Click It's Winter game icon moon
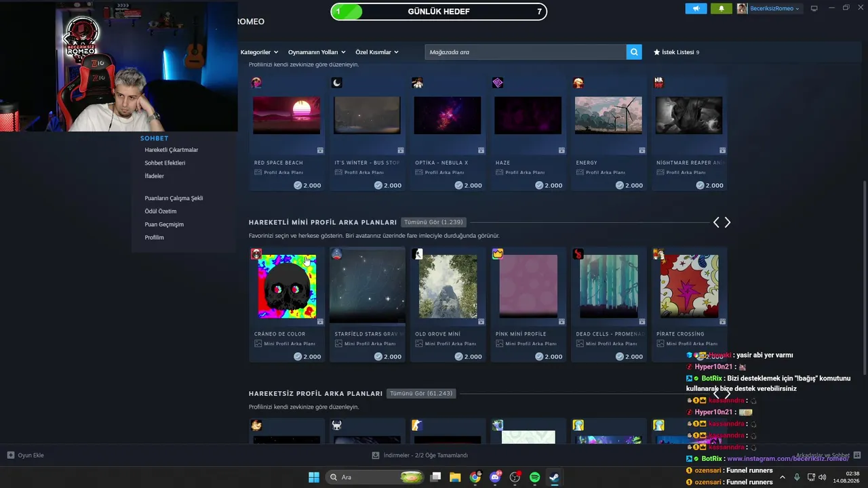The height and width of the screenshot is (488, 868). click(337, 83)
